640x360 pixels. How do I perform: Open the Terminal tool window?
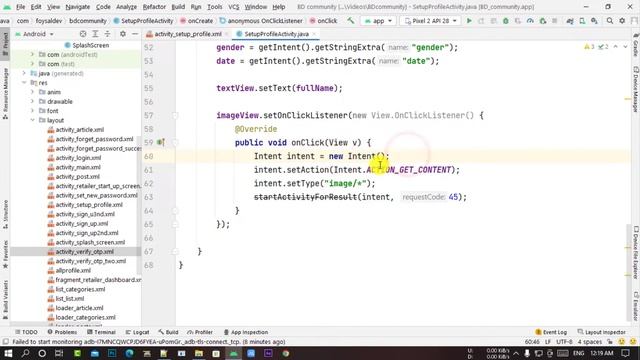pos(101,332)
